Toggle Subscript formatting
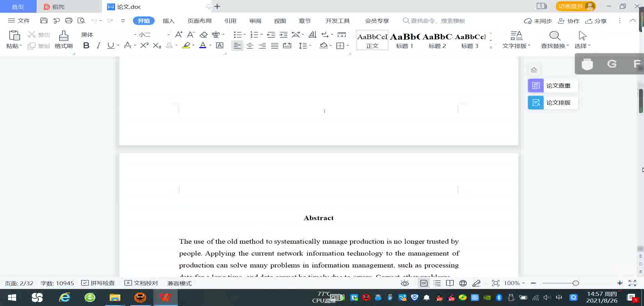Image resolution: width=644 pixels, height=306 pixels. point(157,45)
